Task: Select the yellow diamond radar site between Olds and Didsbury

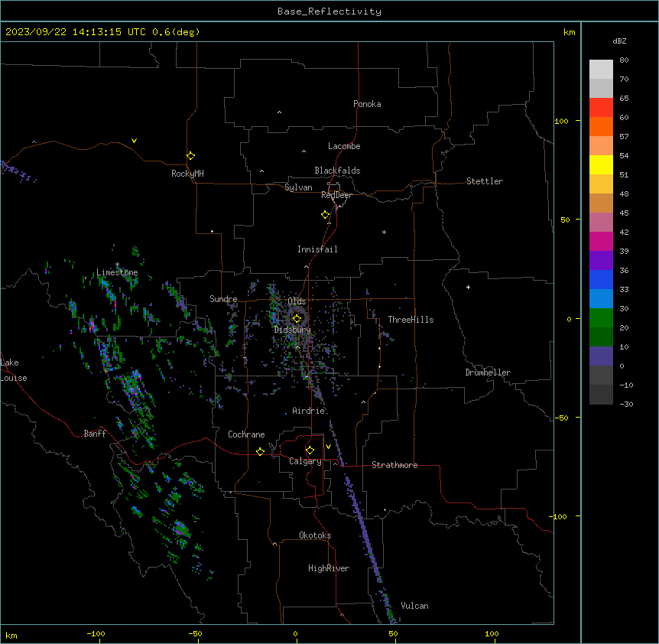Action: pyautogui.click(x=297, y=319)
